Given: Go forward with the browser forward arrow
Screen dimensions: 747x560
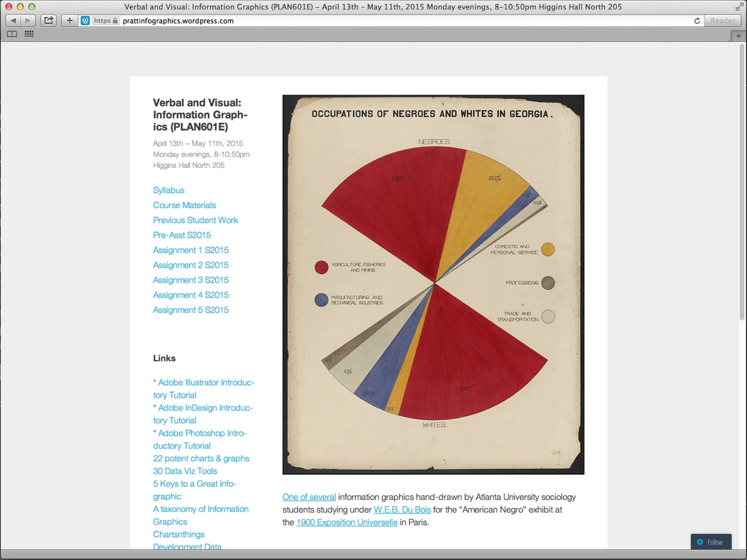Looking at the screenshot, I should pos(28,21).
